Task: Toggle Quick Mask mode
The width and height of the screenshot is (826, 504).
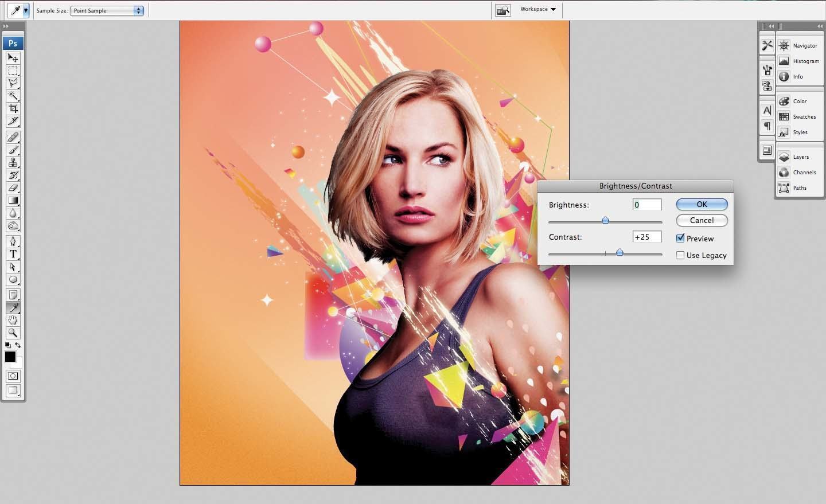Action: (x=13, y=376)
